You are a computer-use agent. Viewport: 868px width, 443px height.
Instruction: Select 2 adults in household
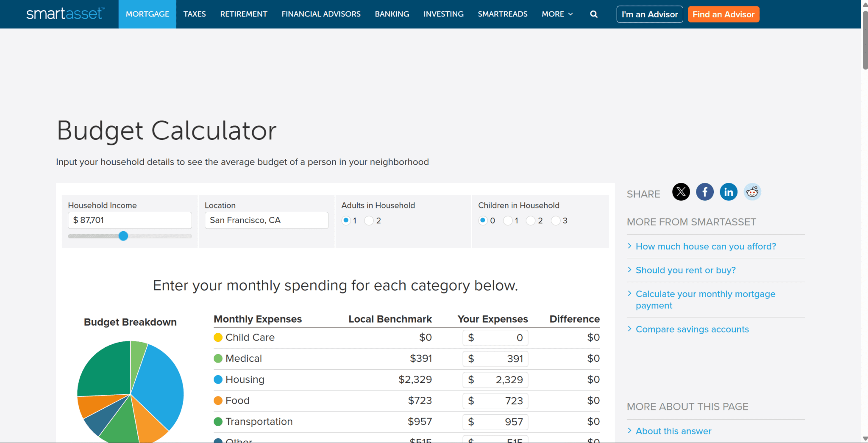coord(369,221)
